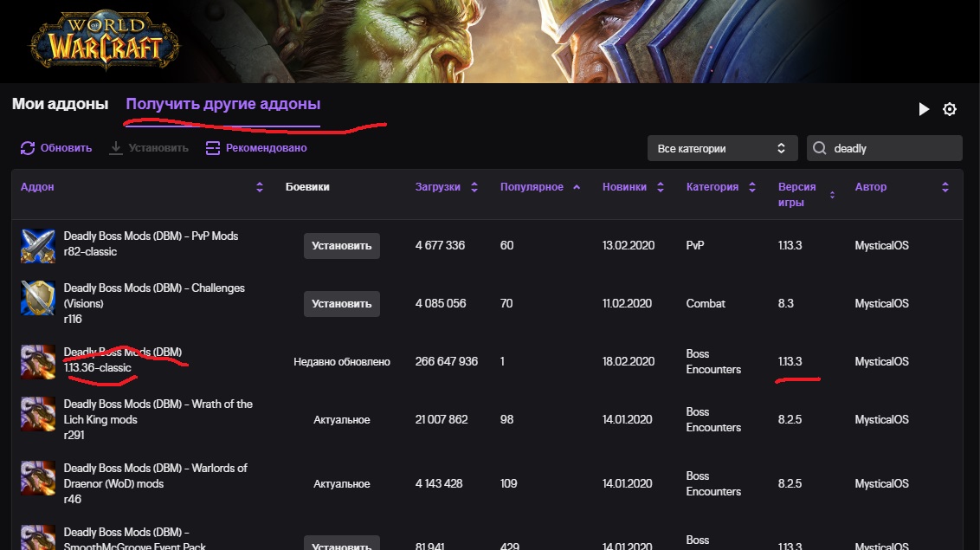
Task: Click download count 4 143 428
Action: (439, 484)
